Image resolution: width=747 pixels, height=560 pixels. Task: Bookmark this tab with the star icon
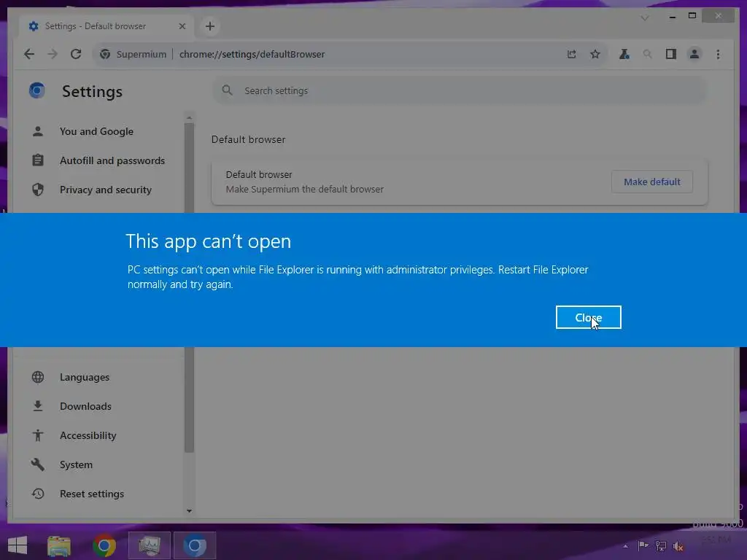pyautogui.click(x=595, y=54)
